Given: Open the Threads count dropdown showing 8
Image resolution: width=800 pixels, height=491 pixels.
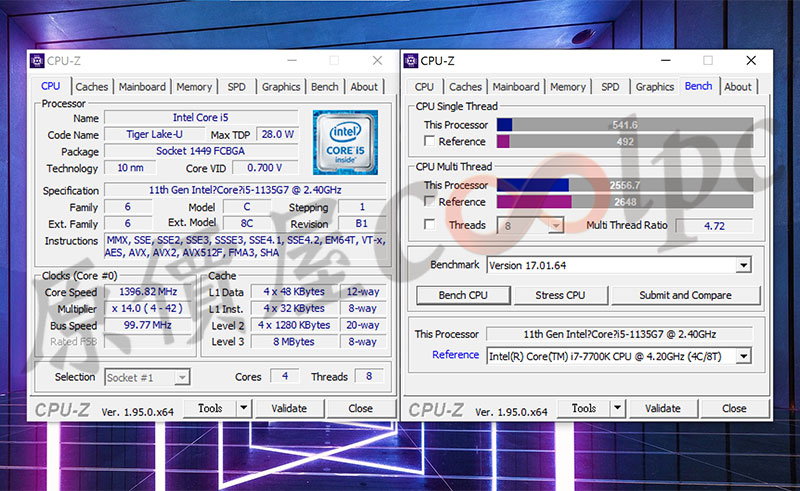Looking at the screenshot, I should pos(556,225).
